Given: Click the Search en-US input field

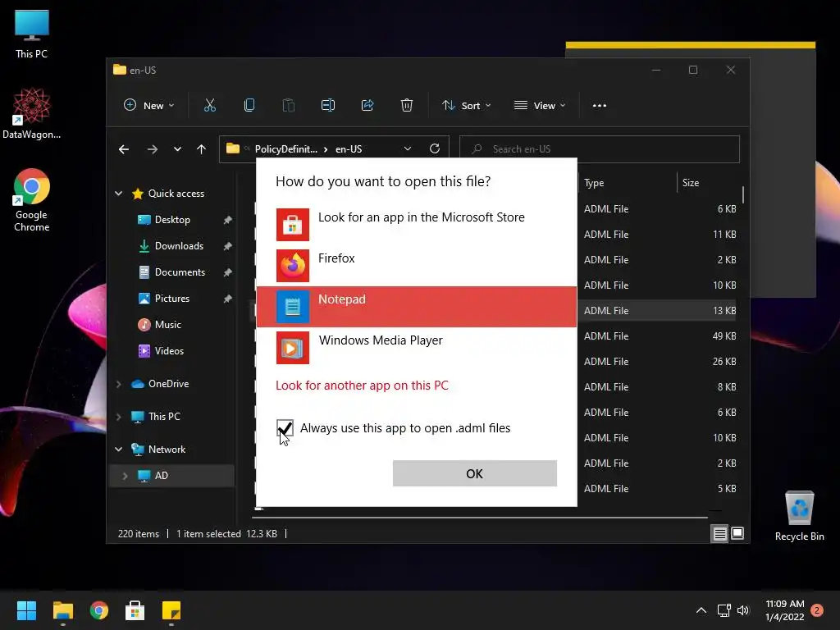Looking at the screenshot, I should click(600, 149).
